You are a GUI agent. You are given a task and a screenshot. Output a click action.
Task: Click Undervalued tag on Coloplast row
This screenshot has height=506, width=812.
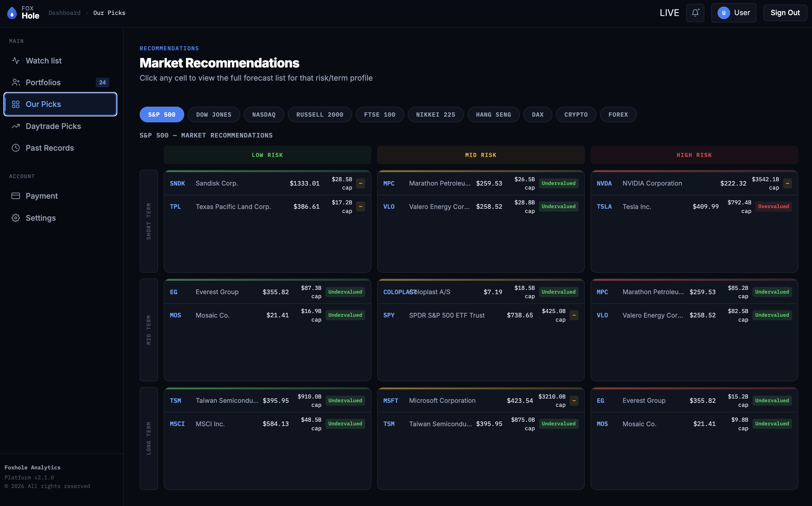pyautogui.click(x=559, y=292)
